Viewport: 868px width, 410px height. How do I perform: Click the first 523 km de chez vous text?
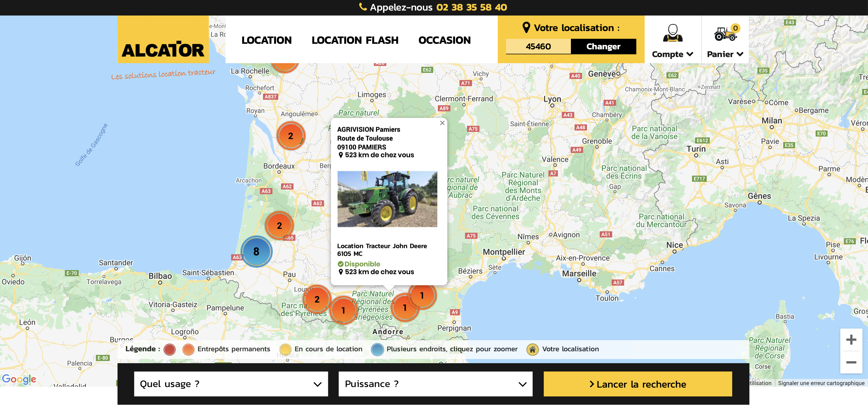pyautogui.click(x=379, y=155)
